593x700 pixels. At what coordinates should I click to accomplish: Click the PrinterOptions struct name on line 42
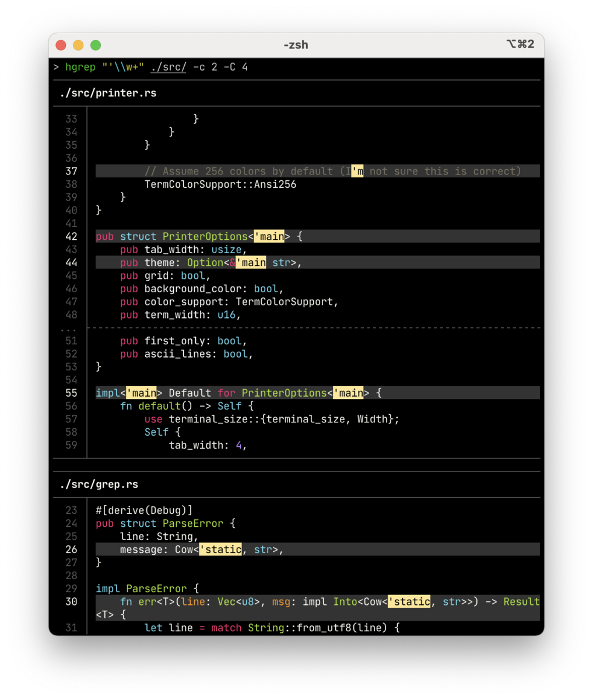coord(205,236)
